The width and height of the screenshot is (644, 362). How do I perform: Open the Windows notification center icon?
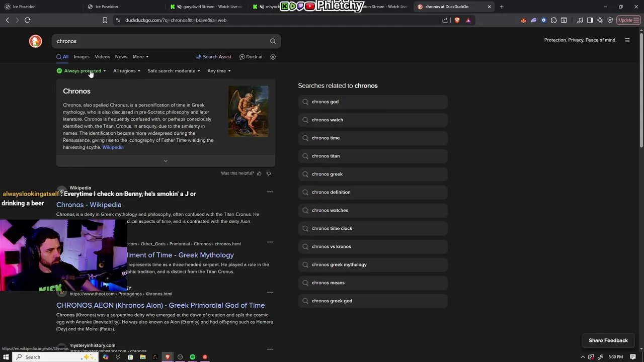coord(633,357)
